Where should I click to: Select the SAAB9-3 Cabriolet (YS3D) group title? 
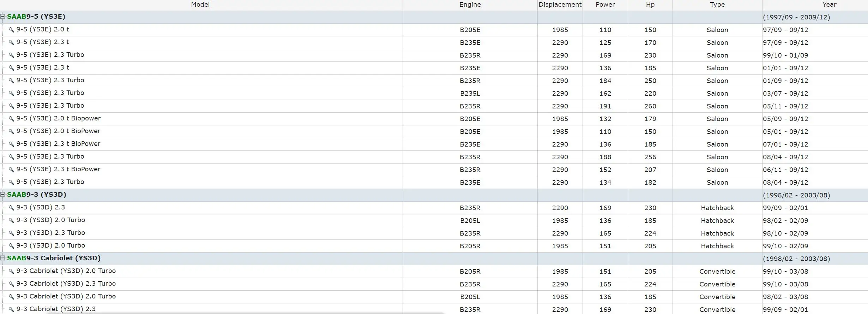54,258
